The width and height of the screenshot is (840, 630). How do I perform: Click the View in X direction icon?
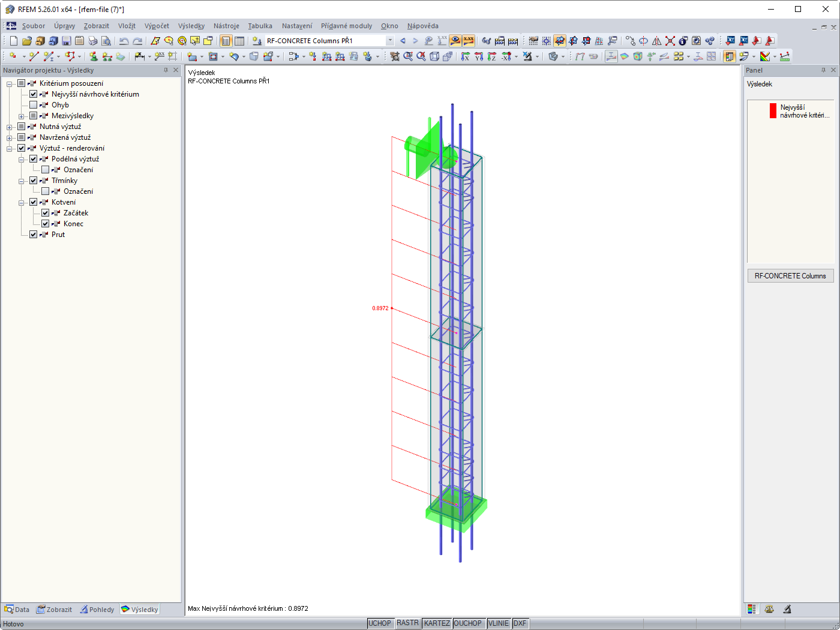pos(465,56)
